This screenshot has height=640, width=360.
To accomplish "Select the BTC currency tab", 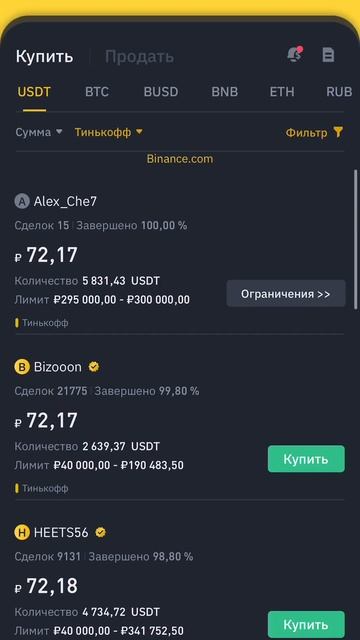I will pos(97,92).
